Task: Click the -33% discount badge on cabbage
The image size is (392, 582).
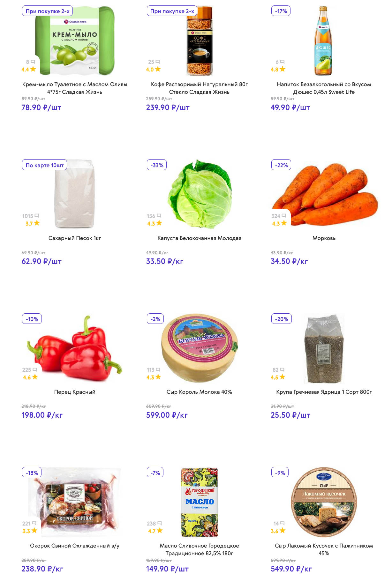Action: tap(157, 165)
